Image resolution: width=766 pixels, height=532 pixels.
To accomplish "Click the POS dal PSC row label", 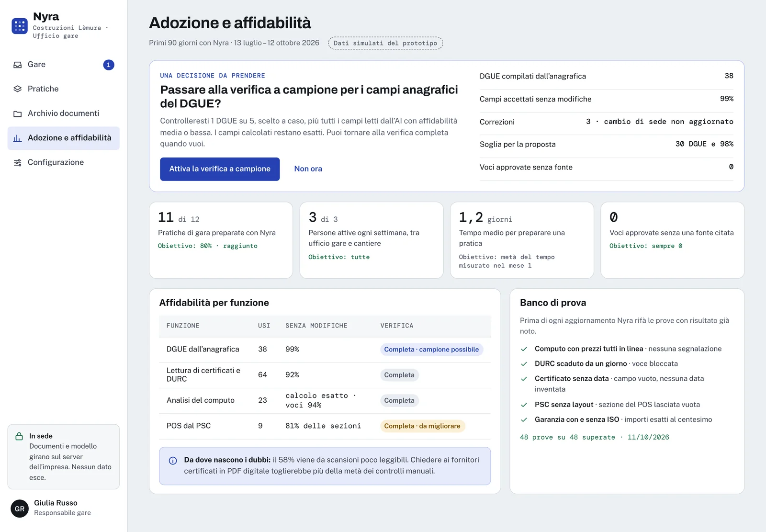I will (x=189, y=426).
